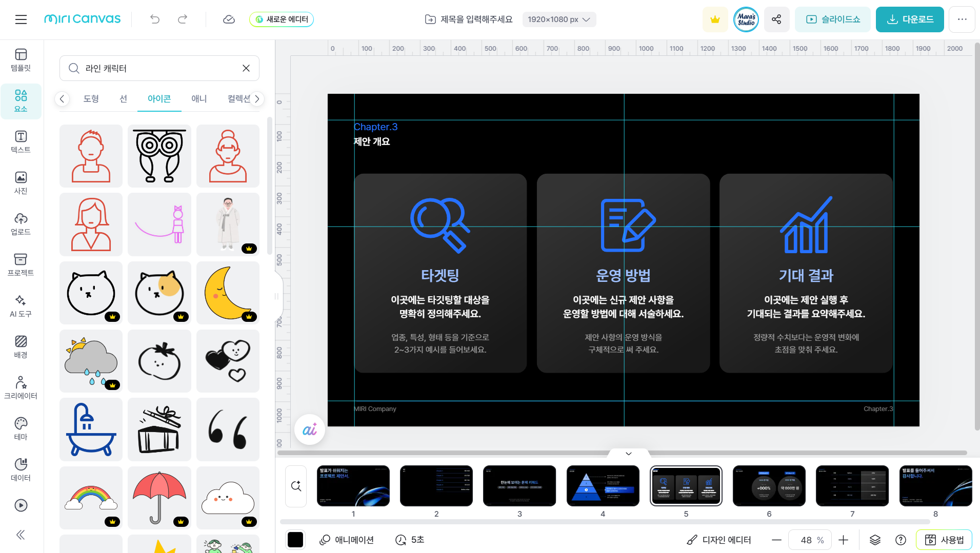Select the 애니 category tab
Viewport: 980px width, 553px height.
[x=199, y=98]
